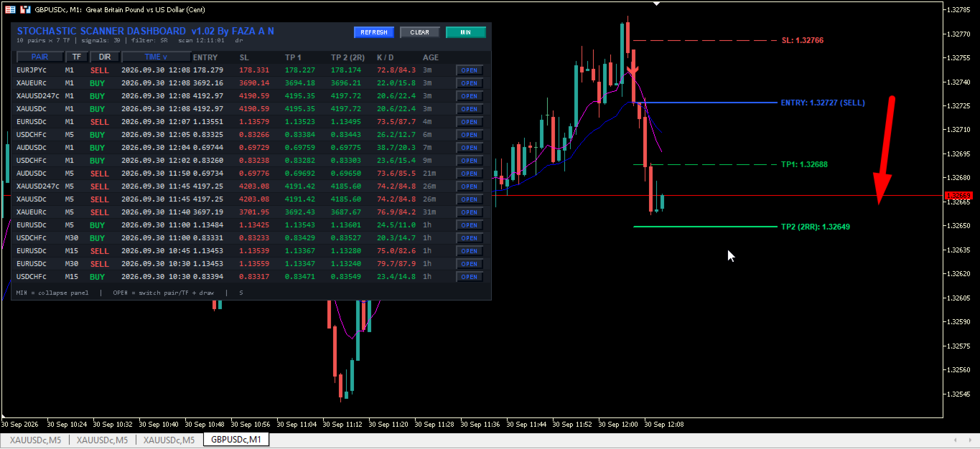
Task: Sort signals by the TIME column header
Action: (x=156, y=57)
